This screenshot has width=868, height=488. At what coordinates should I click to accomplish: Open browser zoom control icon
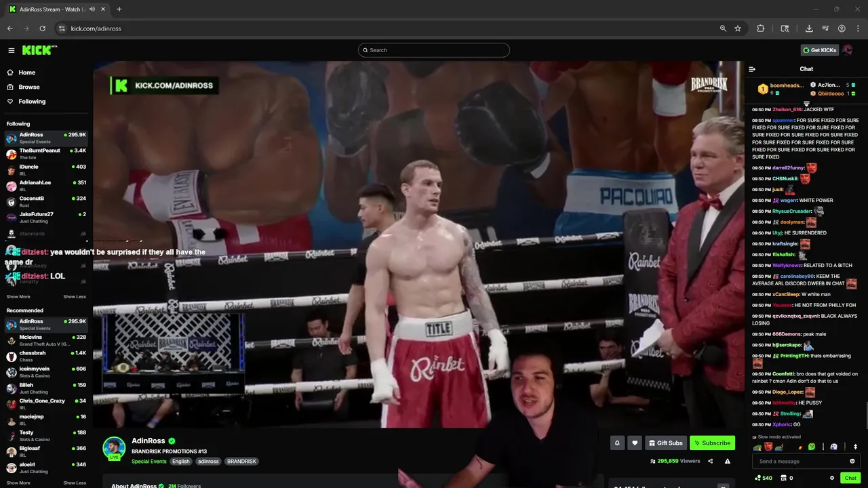[723, 28]
